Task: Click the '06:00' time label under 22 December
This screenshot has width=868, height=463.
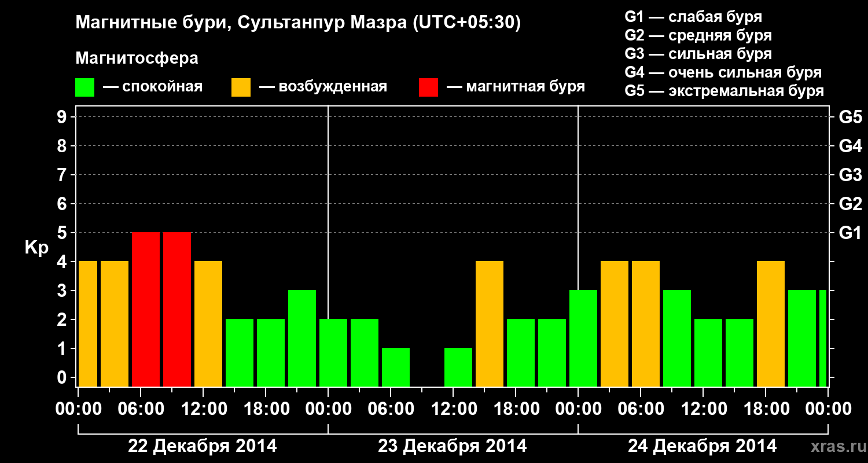Action: click(x=141, y=409)
